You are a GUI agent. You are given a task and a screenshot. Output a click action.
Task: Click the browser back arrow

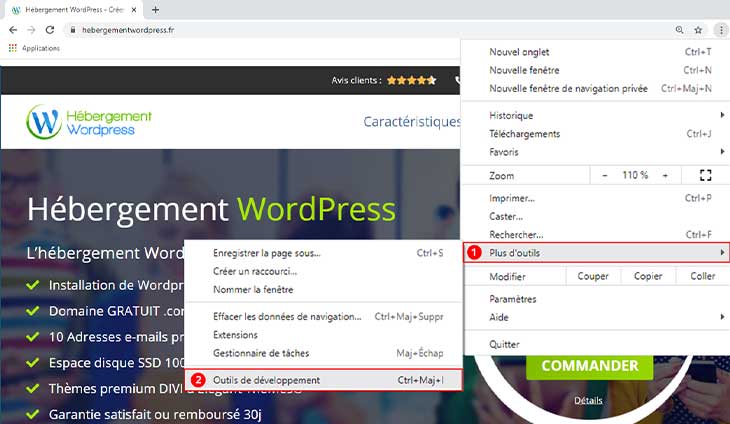[x=13, y=30]
